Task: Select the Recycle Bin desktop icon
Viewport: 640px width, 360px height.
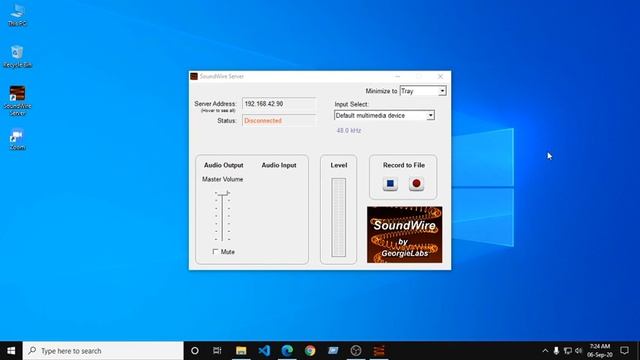Action: point(17,57)
